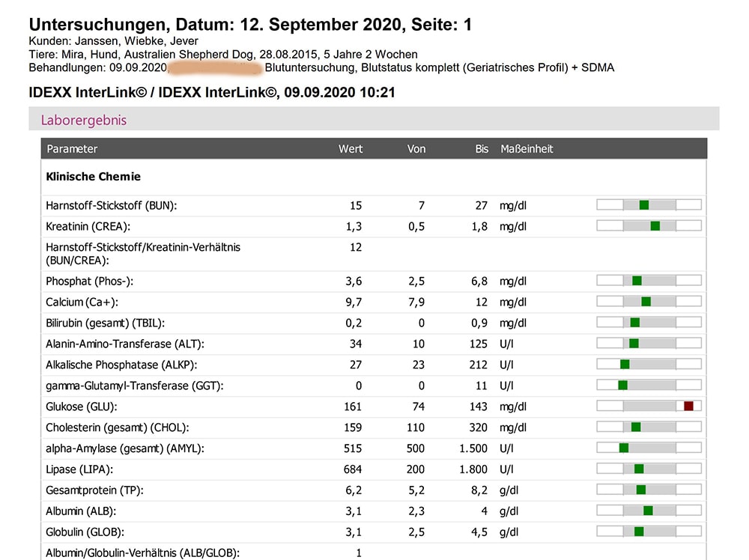This screenshot has width=749, height=560.
Task: Click the Parameter column header
Action: [x=72, y=149]
